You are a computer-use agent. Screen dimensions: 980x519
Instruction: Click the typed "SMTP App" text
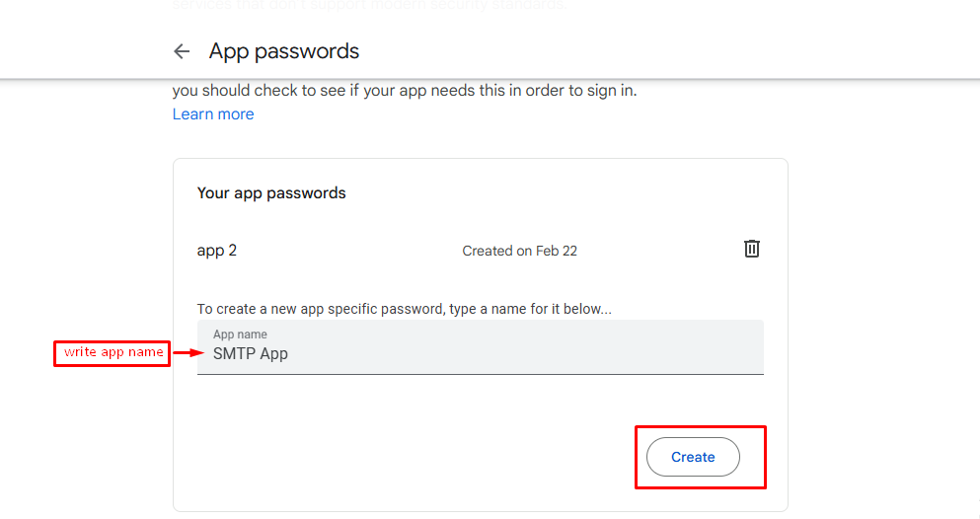click(x=251, y=353)
